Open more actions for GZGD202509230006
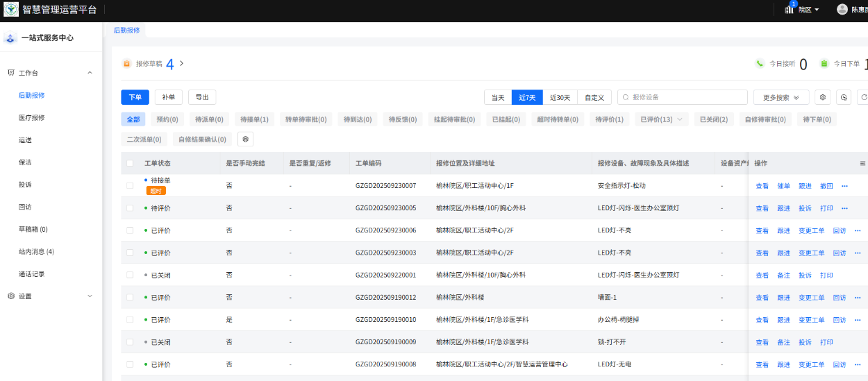The height and width of the screenshot is (381, 868). click(858, 230)
